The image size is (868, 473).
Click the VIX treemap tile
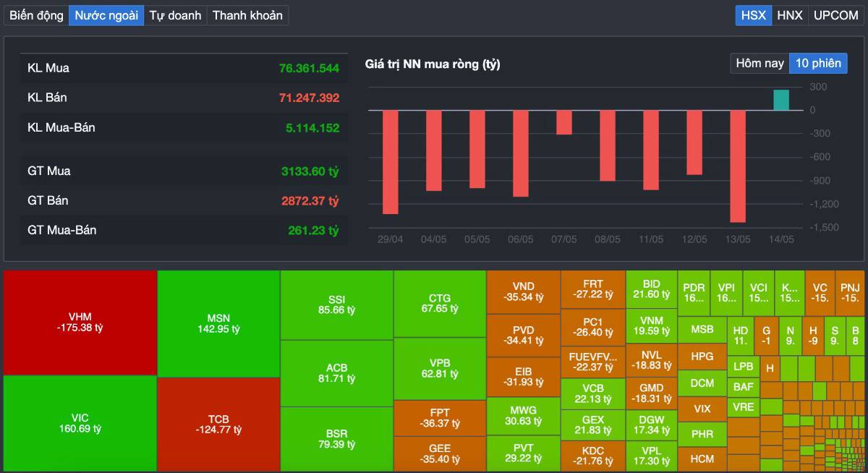point(702,409)
